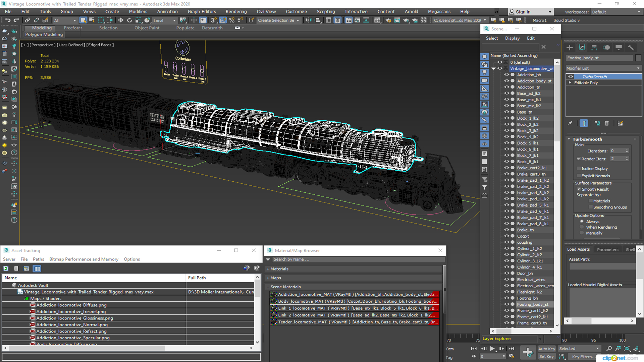Toggle visibility eye of Cocpit
Viewport: 644px width, 362px height.
pyautogui.click(x=506, y=236)
